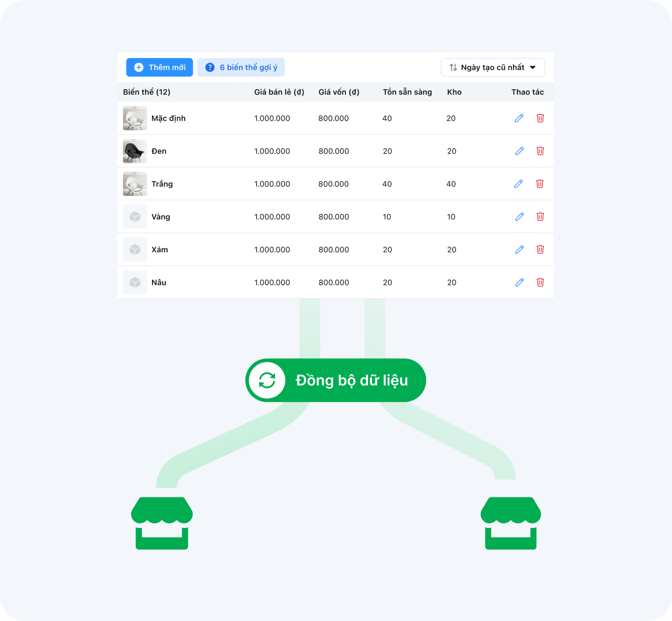This screenshot has width=672, height=621.
Task: Click the Tồn sẵn sàng column header
Action: coord(407,92)
